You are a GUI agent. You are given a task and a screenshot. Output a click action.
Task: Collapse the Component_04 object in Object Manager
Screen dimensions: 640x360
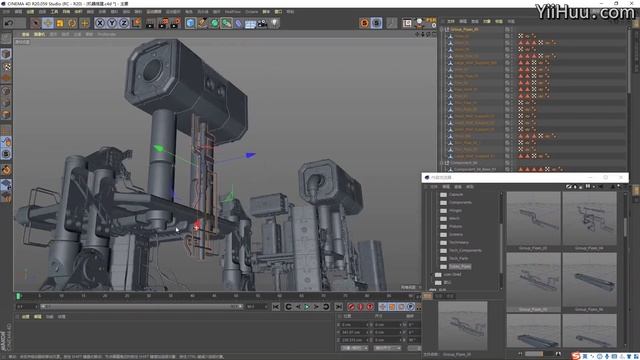(441, 163)
